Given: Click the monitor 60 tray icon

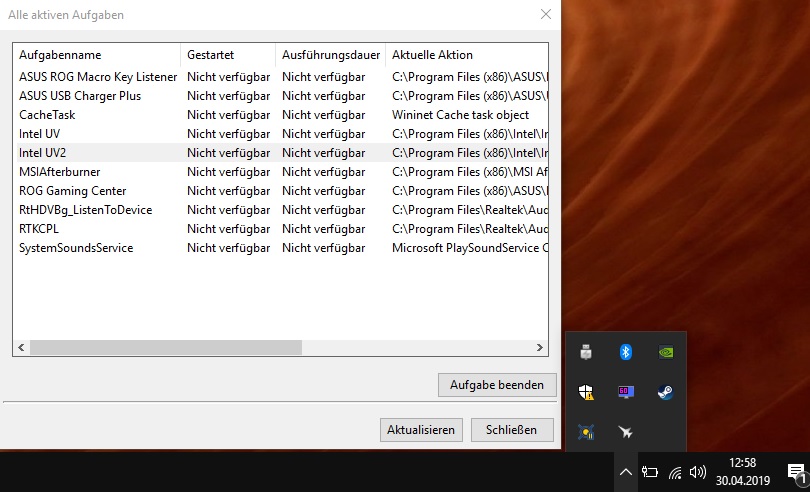Looking at the screenshot, I should [626, 392].
